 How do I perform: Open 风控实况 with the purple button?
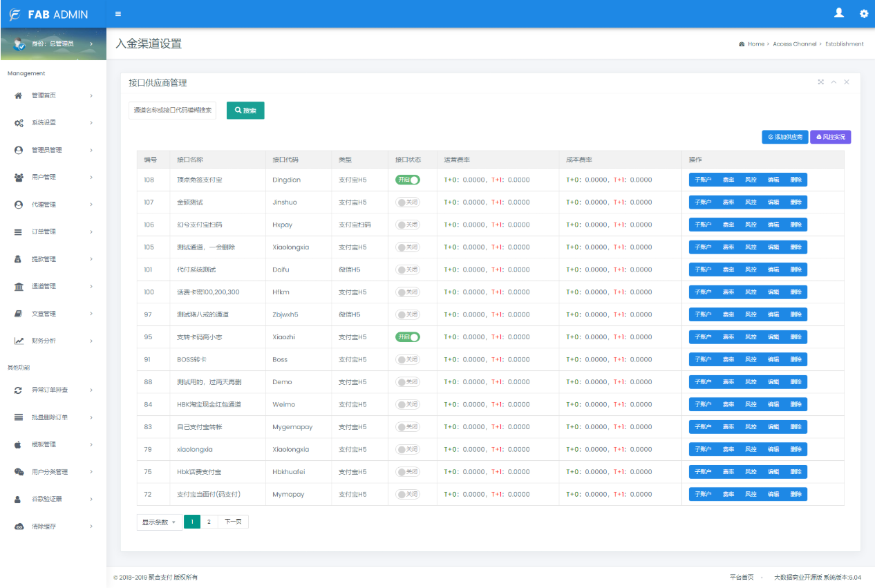[x=831, y=136]
